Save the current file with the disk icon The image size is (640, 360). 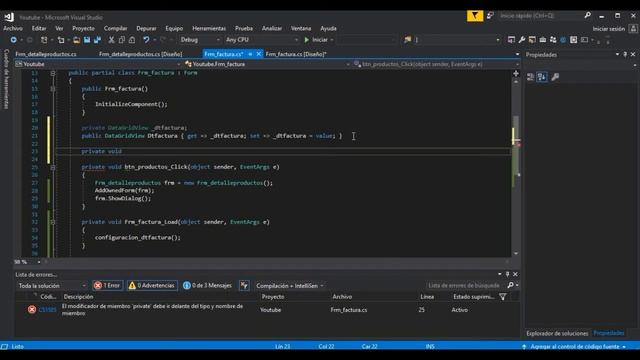tap(87, 40)
